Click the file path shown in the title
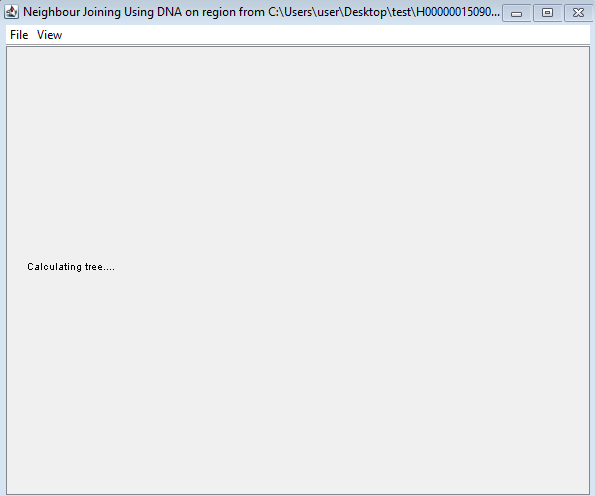This screenshot has width=595, height=496. coord(384,12)
